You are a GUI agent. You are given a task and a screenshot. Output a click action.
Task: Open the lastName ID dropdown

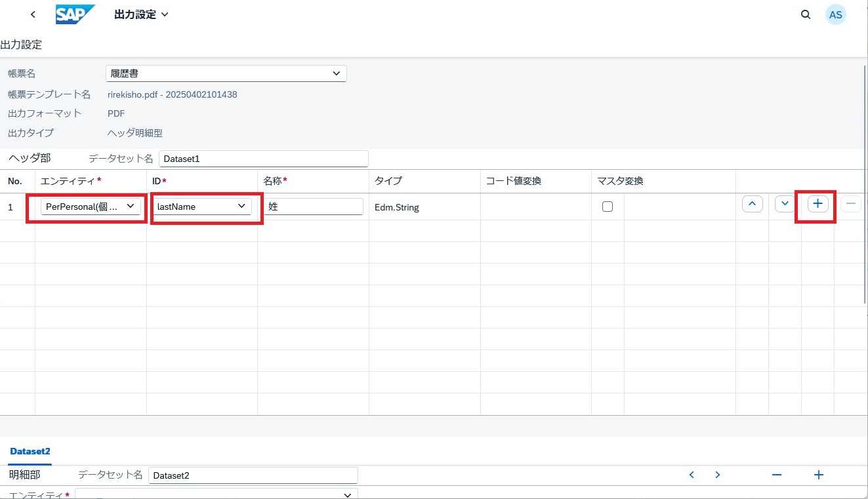(202, 207)
